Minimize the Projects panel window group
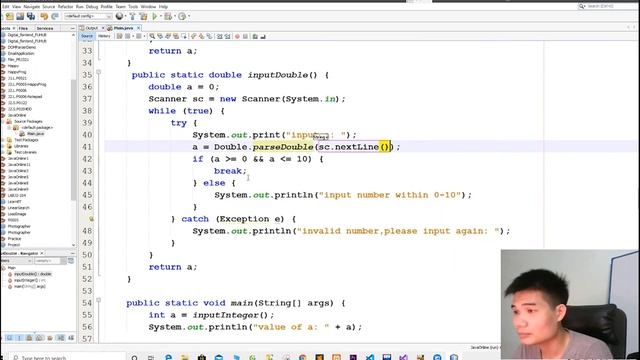This screenshot has height=360, width=640. [72, 28]
